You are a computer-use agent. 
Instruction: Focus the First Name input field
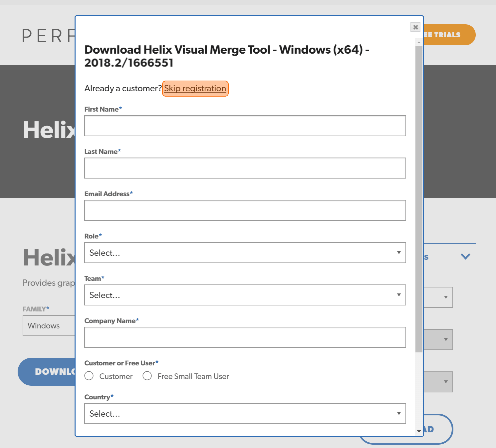click(x=245, y=126)
